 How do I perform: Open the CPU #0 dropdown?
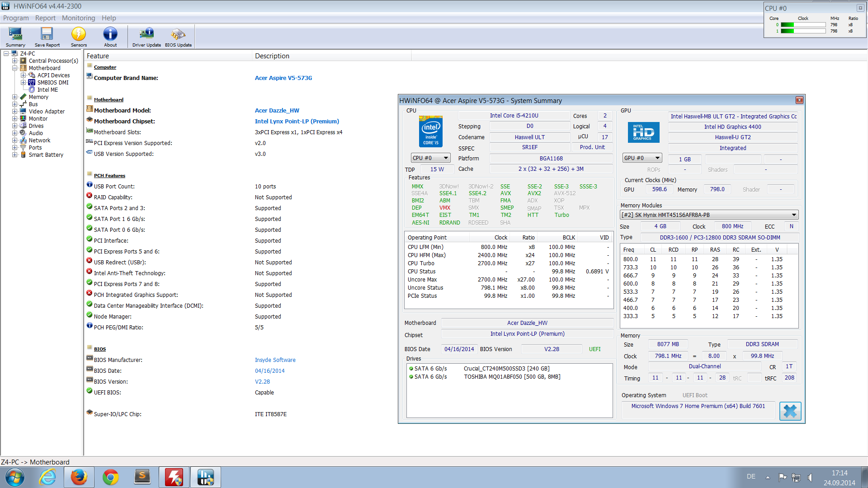(x=430, y=158)
